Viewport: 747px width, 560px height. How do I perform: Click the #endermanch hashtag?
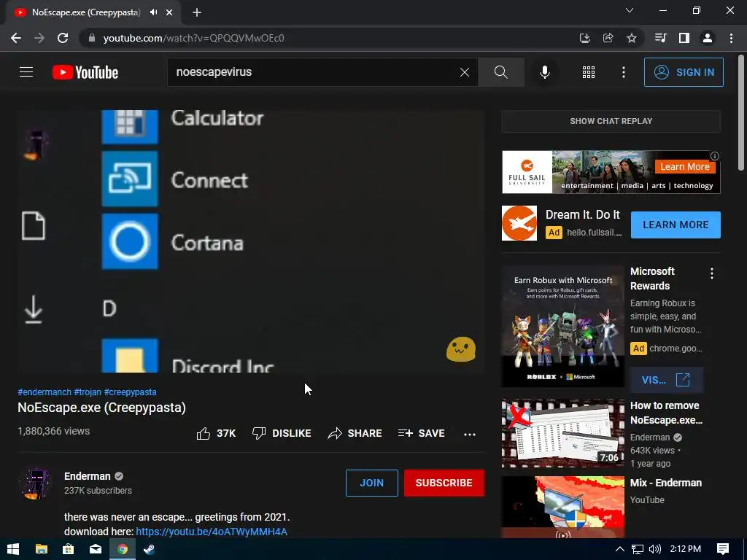click(x=44, y=392)
